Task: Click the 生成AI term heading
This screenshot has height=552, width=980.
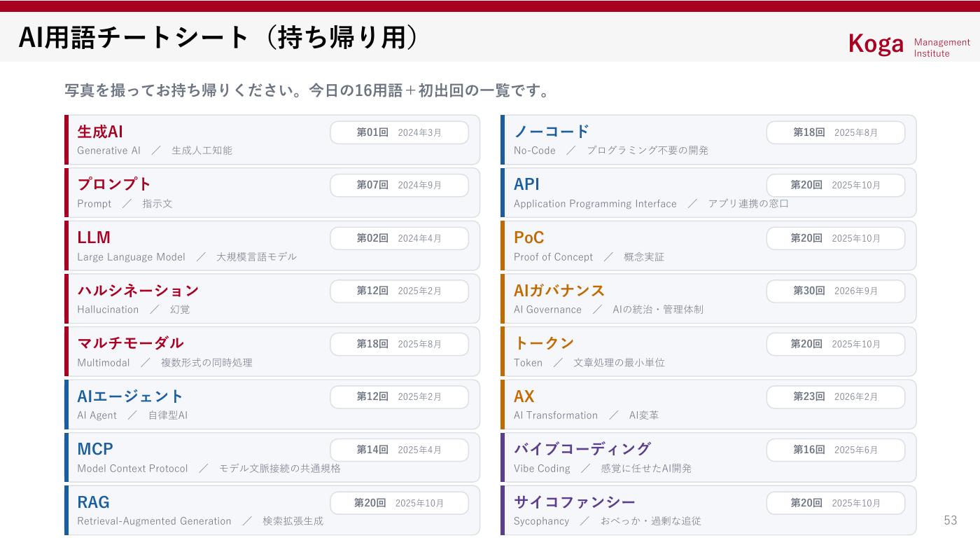Action: [100, 132]
